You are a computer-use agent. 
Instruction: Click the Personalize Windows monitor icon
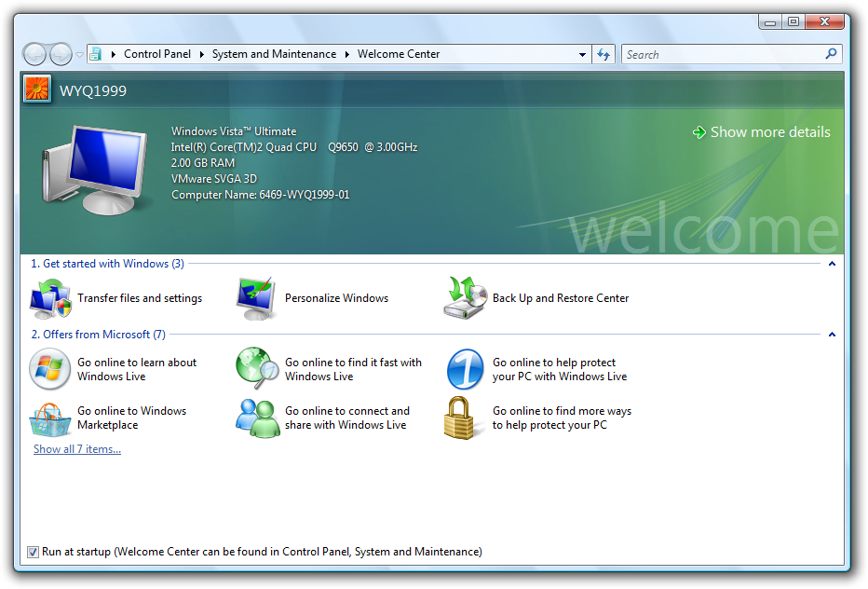(x=256, y=298)
